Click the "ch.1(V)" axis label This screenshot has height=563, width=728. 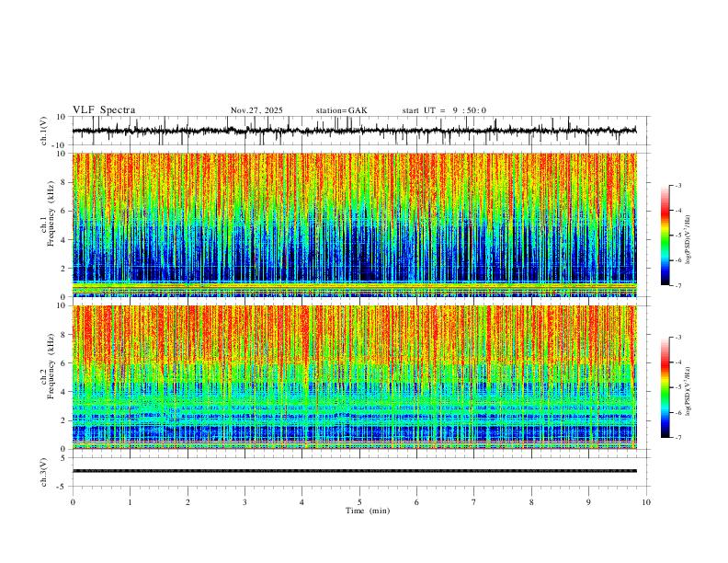pos(44,131)
